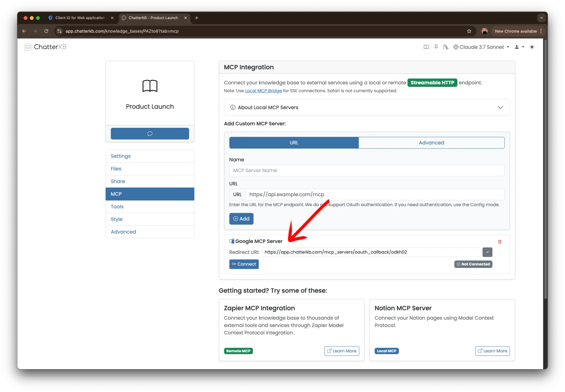Screen dimensions: 565x392
Task: Open a new browser tab
Action: point(197,18)
